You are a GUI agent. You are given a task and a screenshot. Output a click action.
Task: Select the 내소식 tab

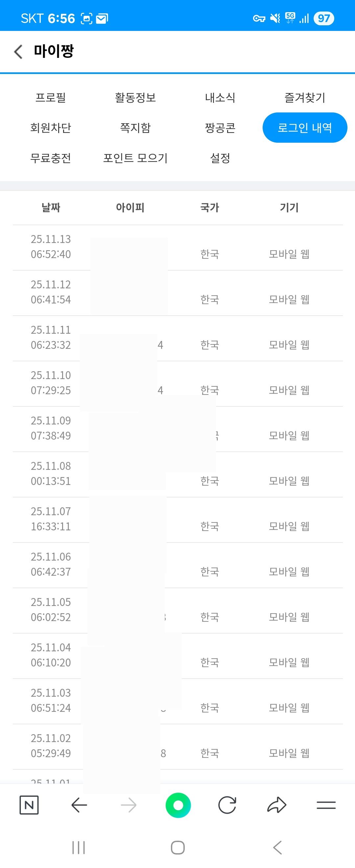pyautogui.click(x=220, y=98)
